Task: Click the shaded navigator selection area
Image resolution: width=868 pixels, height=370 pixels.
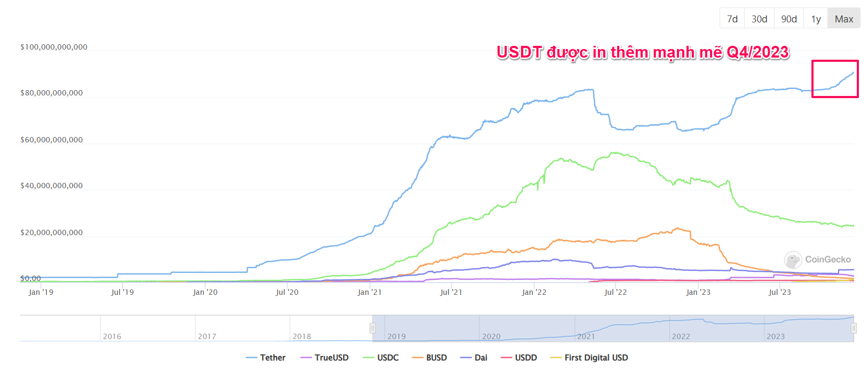Action: 613,328
